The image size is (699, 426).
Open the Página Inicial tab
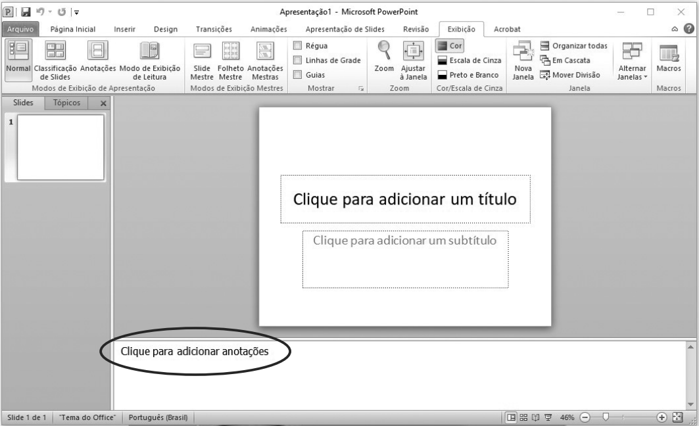[73, 29]
